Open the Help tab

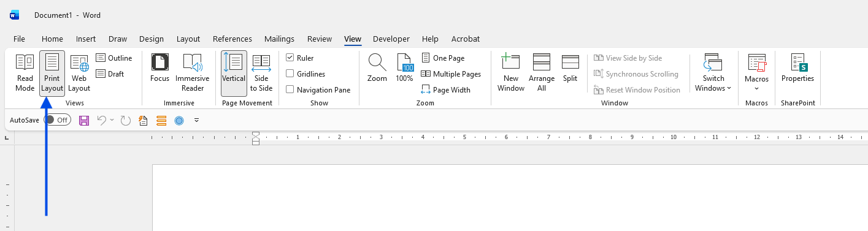[x=430, y=39]
